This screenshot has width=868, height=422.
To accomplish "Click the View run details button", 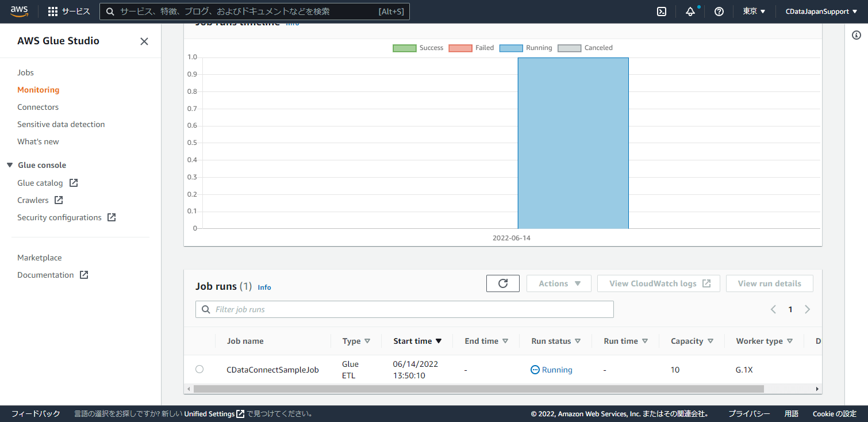I will 770,283.
